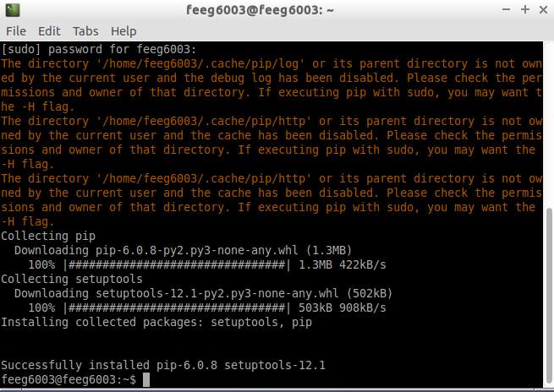Click the block cursor at the shell prompt
Screen dimensions: 554x392
point(146,379)
